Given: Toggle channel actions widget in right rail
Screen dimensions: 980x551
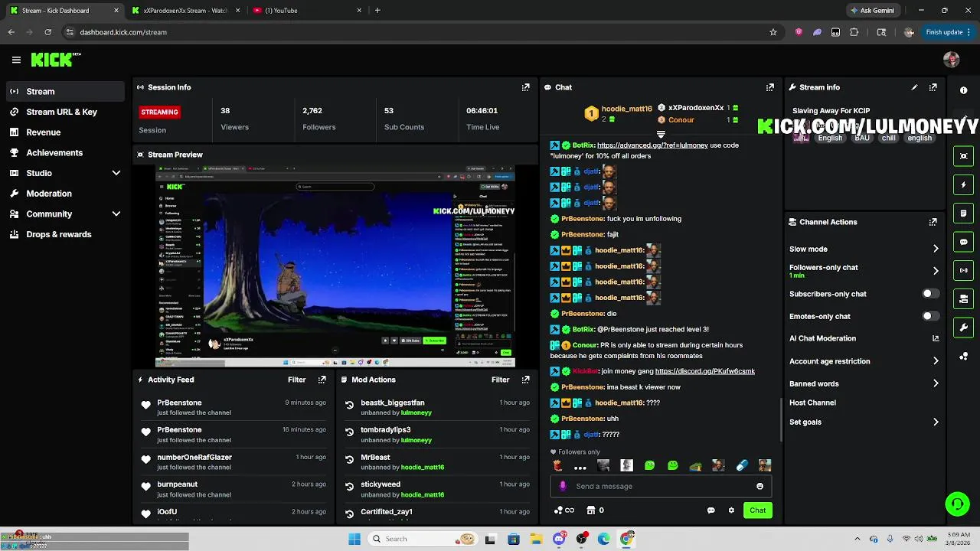Looking at the screenshot, I should click(963, 298).
